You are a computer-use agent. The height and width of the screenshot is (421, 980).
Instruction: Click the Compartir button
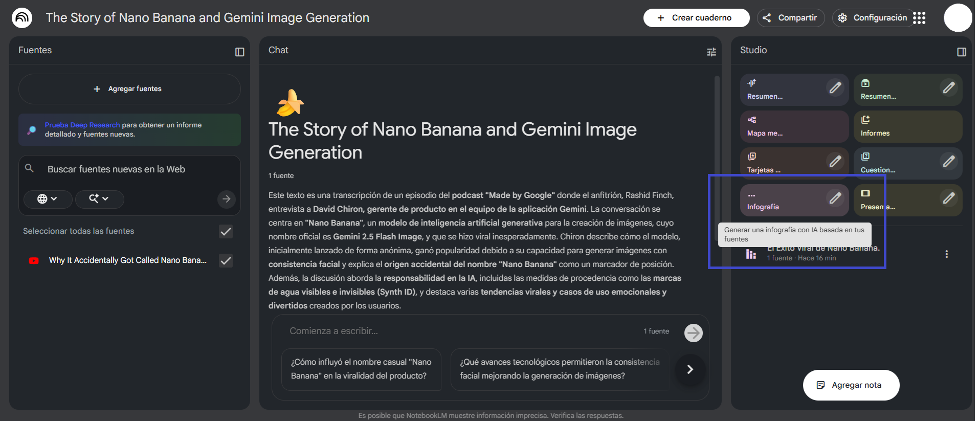tap(790, 18)
